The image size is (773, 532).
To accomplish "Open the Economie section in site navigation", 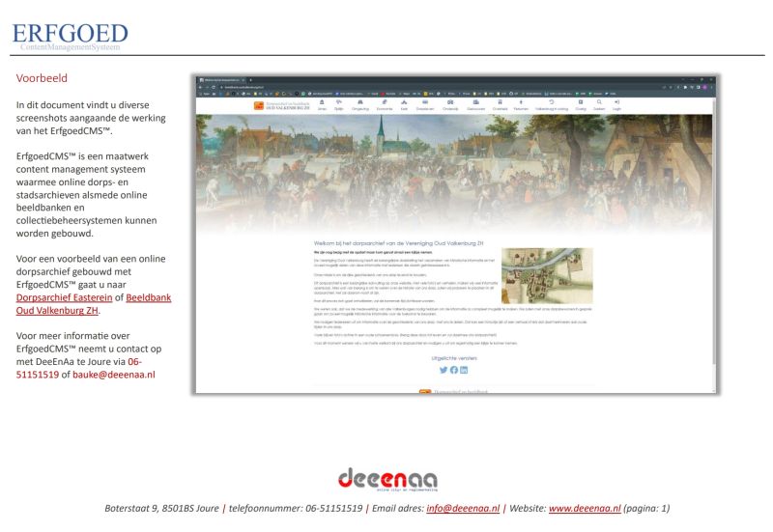I will tap(385, 105).
